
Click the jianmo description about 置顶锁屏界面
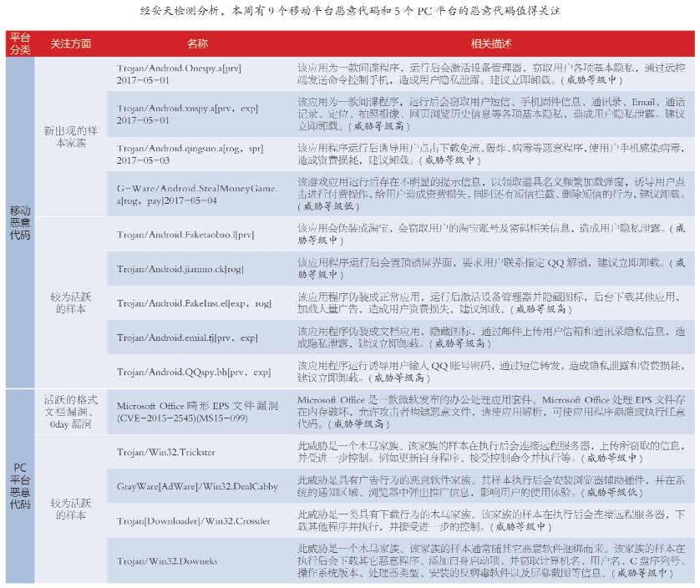pyautogui.click(x=491, y=269)
